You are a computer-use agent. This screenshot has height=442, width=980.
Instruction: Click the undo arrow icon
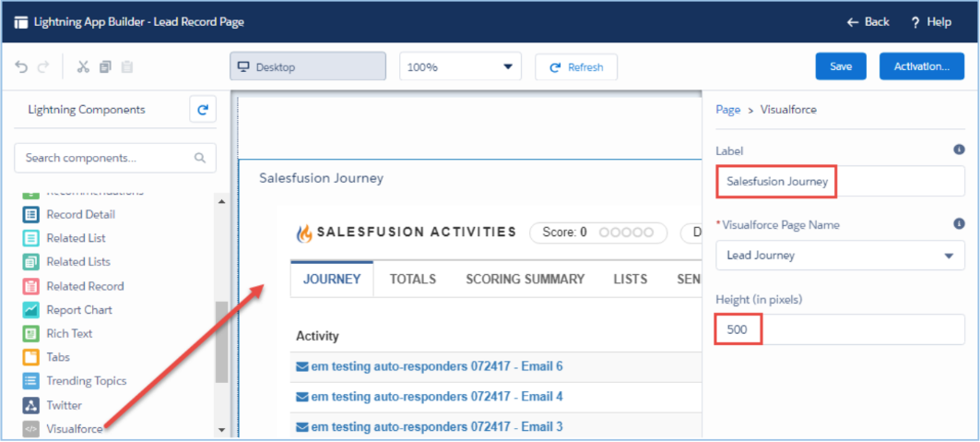click(21, 66)
